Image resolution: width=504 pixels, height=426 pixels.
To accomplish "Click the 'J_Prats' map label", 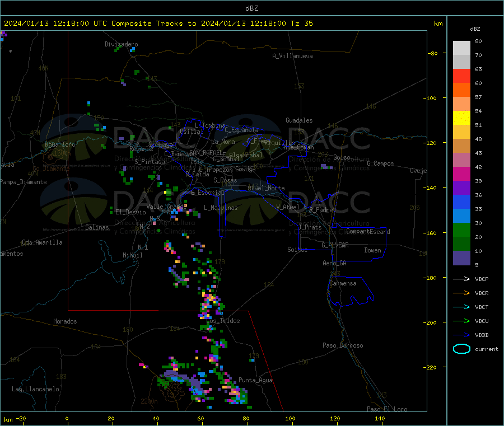I will pyautogui.click(x=310, y=227).
